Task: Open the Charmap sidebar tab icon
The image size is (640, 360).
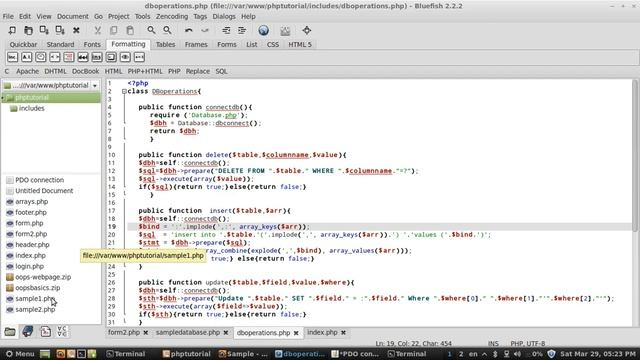Action: (x=62, y=331)
